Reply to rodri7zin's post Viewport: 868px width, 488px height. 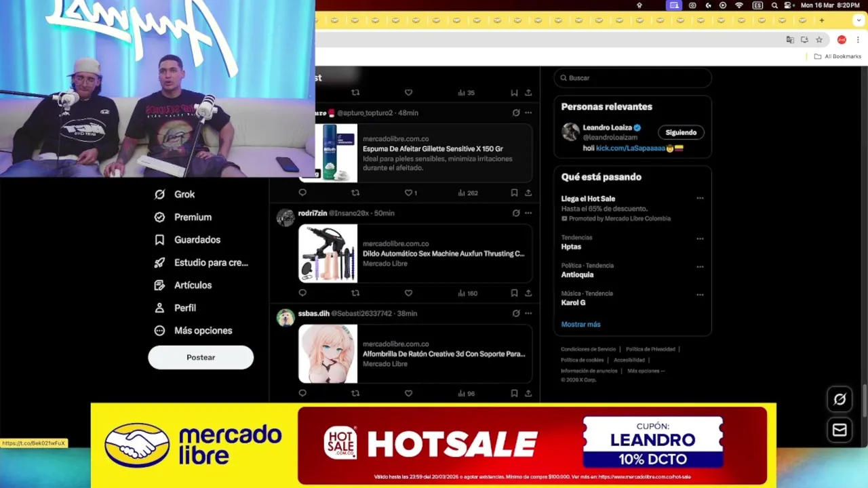click(x=302, y=293)
